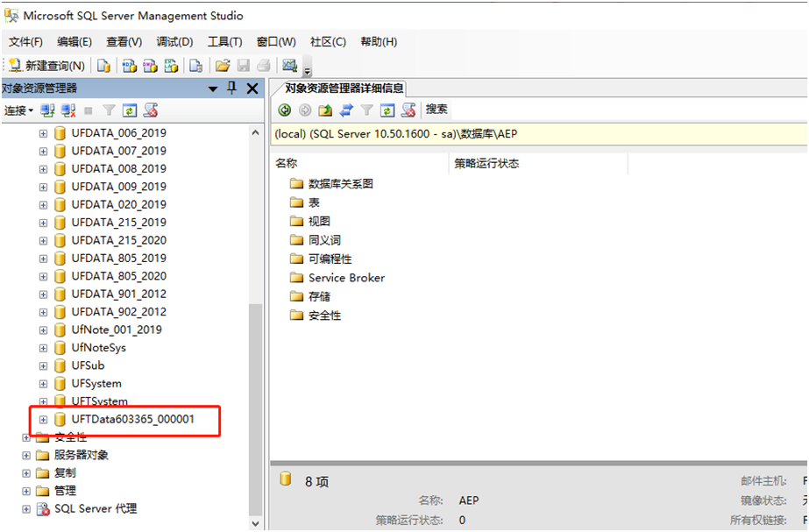This screenshot has width=809, height=532.
Task: Open the Activity Monitor icon
Action: coord(289,66)
